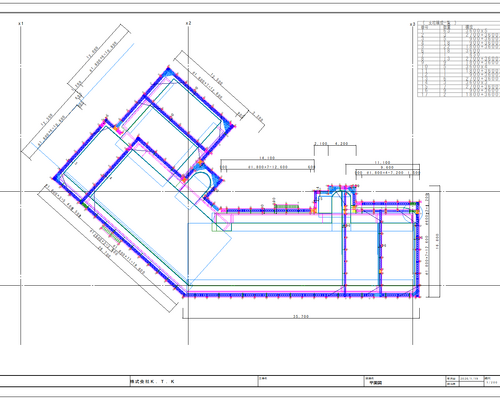This screenshot has height=400, width=500.
Task: Select the 33.700 bottom dimension text
Action: click(x=301, y=317)
